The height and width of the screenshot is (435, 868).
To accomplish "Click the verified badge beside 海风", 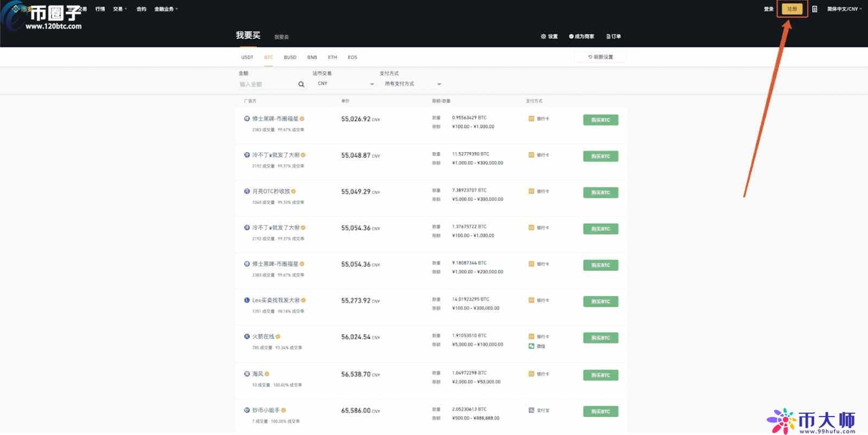I will pos(267,374).
